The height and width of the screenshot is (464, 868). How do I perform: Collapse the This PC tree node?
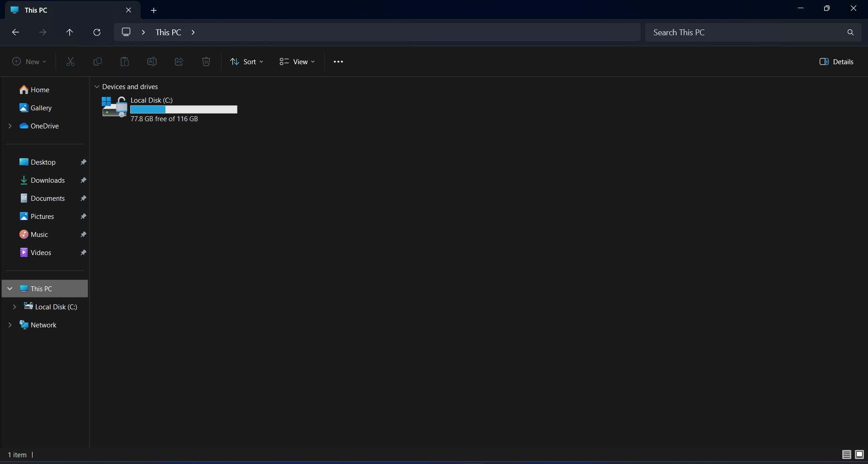tap(10, 289)
